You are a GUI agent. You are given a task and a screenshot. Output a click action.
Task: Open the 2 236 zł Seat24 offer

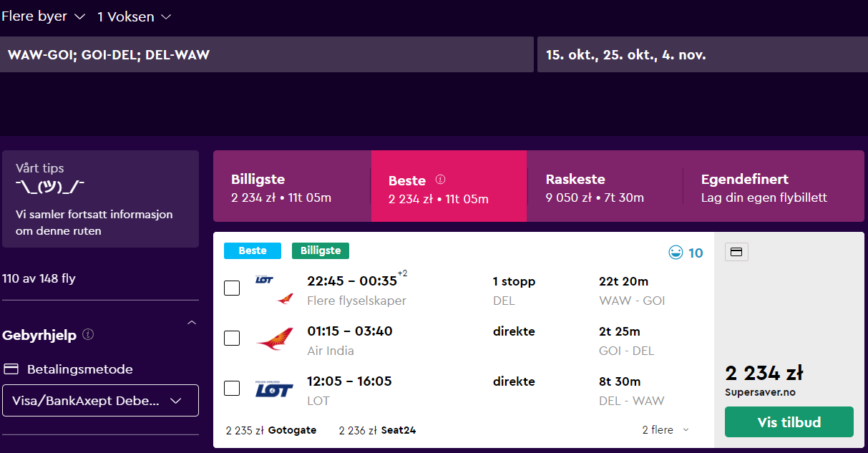(x=377, y=430)
